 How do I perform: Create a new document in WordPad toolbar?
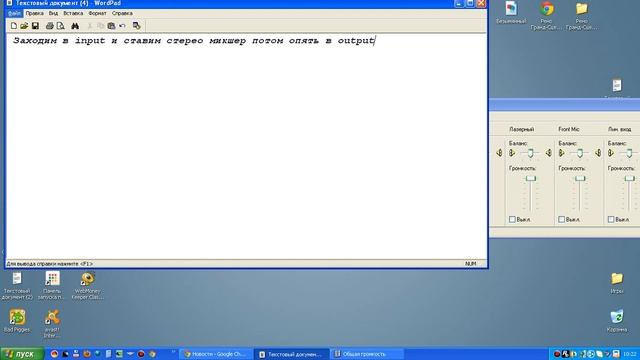click(13, 26)
